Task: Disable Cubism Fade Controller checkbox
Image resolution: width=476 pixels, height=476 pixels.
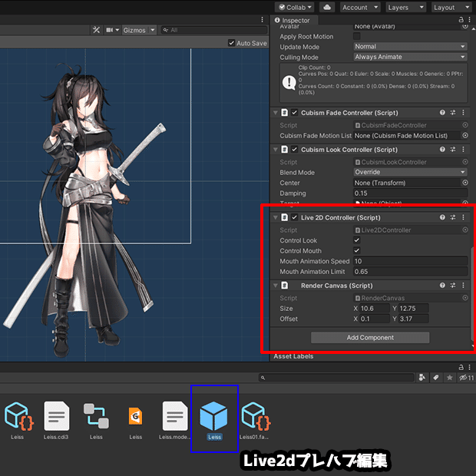Action: (x=294, y=113)
